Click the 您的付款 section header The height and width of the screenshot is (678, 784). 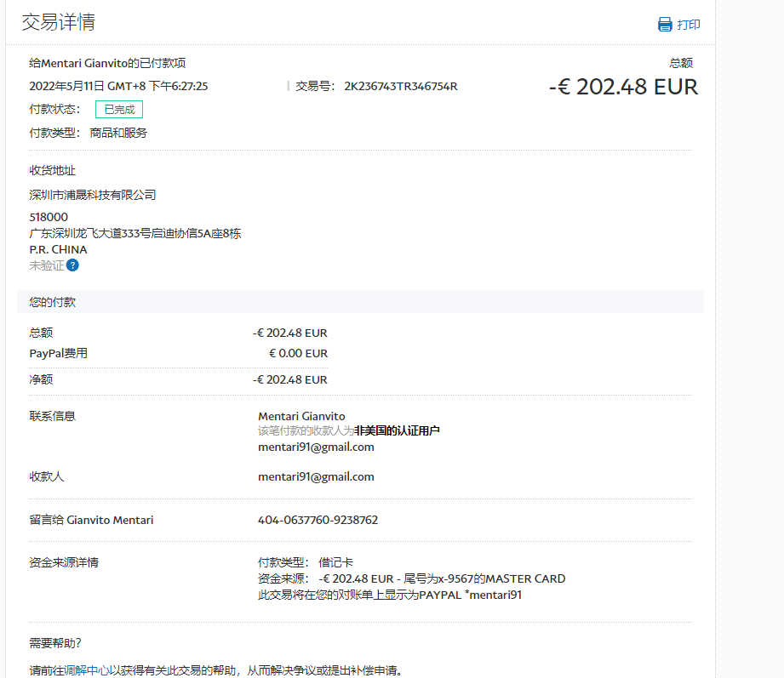(x=53, y=302)
